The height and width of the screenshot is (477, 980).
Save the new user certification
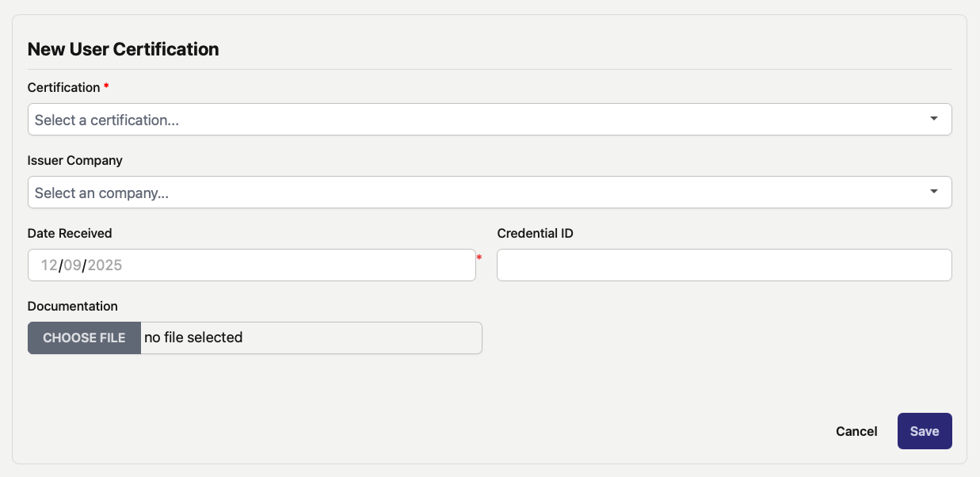925,431
